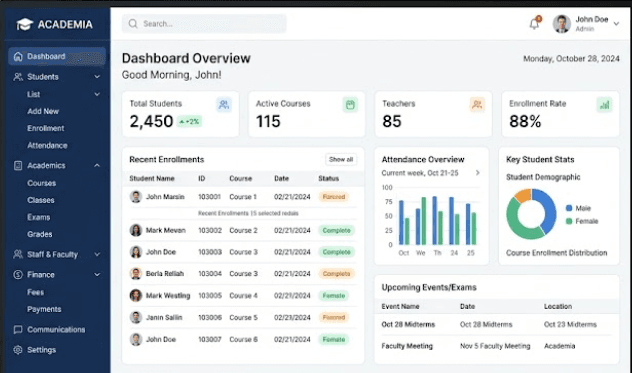The height and width of the screenshot is (373, 632).
Task: Click Show all in Recent Enrollments
Action: tap(341, 160)
